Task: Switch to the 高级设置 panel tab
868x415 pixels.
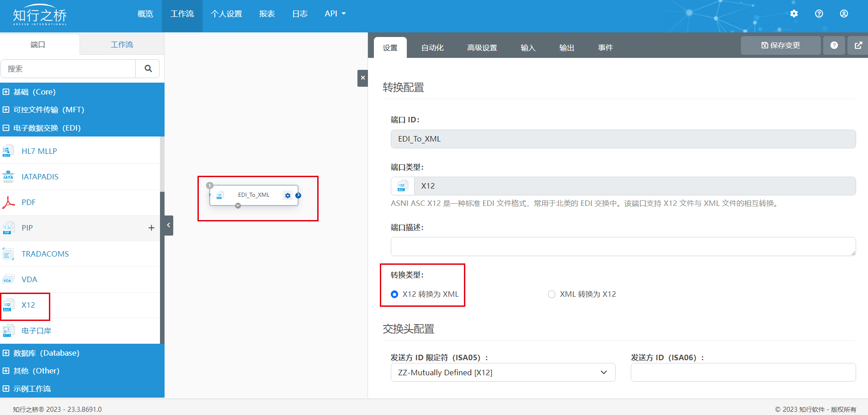Action: [x=482, y=47]
